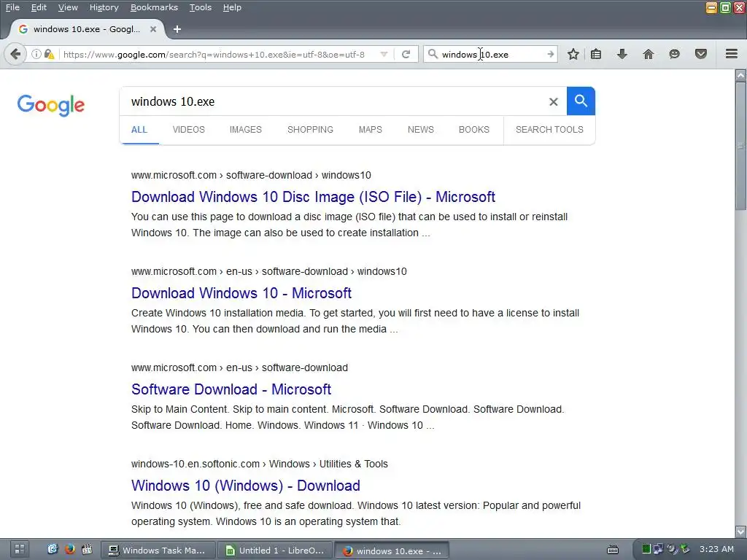Image resolution: width=747 pixels, height=560 pixels.
Task: Open Download Windows 10 Disc Image link
Action: pyautogui.click(x=313, y=197)
